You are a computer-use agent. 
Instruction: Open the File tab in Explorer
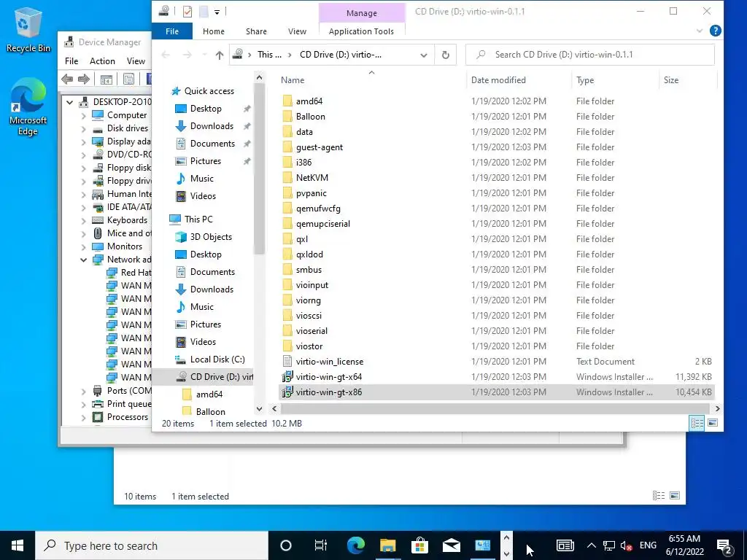click(172, 31)
